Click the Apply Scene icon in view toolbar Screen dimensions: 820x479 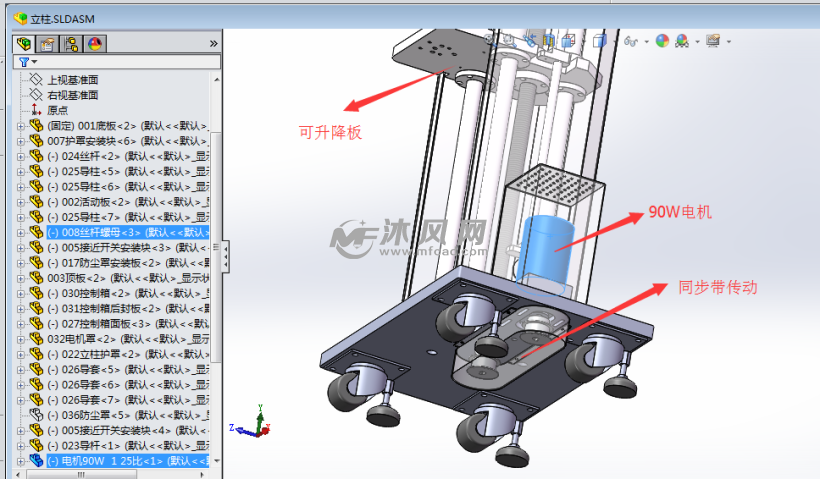tap(682, 41)
